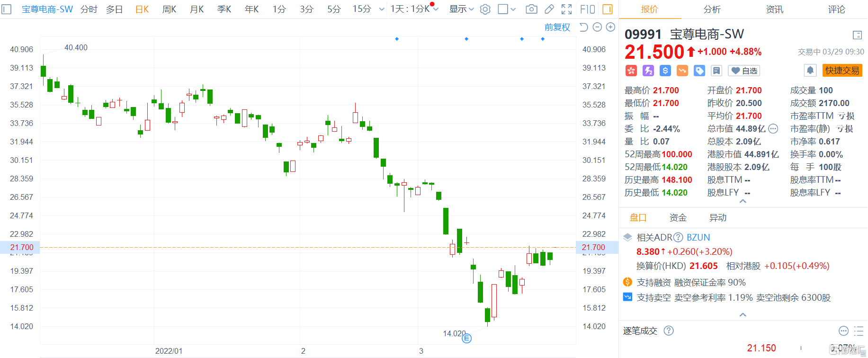The height and width of the screenshot is (358, 868).
Task: Click 快捷交易 quick trade button
Action: (842, 71)
